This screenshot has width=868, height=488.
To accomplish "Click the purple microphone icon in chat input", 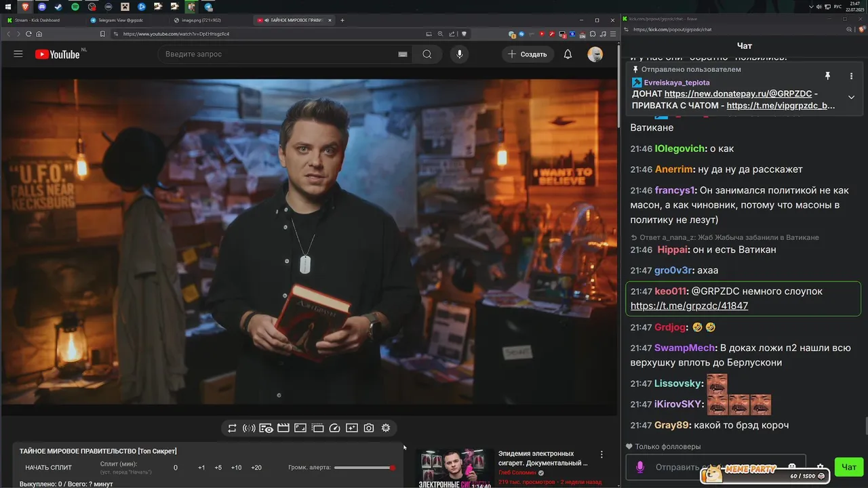I will (640, 467).
